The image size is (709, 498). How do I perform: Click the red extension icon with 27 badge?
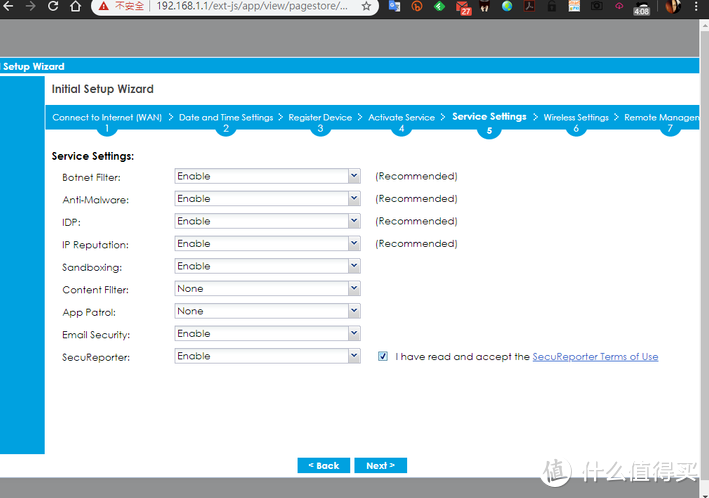464,8
